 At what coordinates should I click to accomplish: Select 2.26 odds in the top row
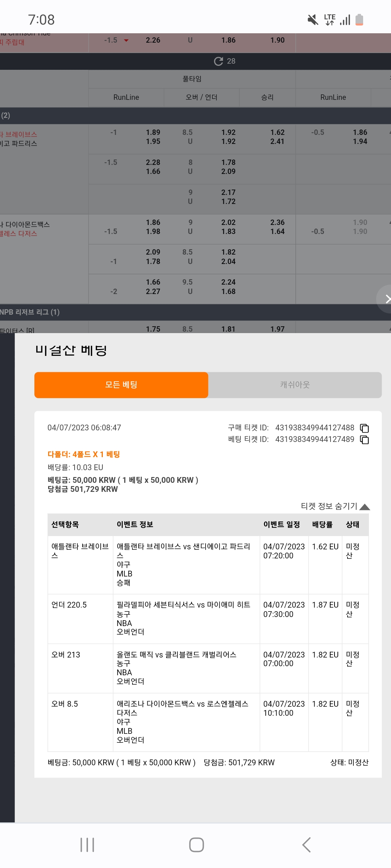[153, 40]
